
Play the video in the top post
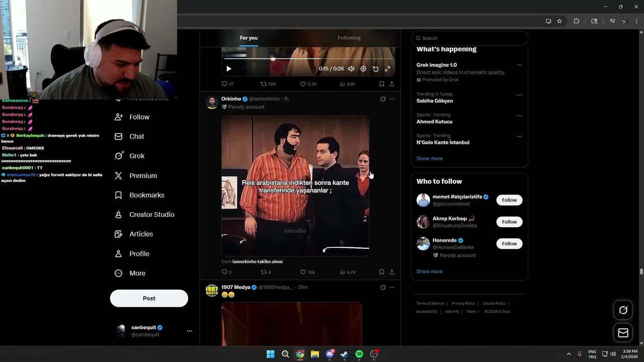(x=229, y=69)
